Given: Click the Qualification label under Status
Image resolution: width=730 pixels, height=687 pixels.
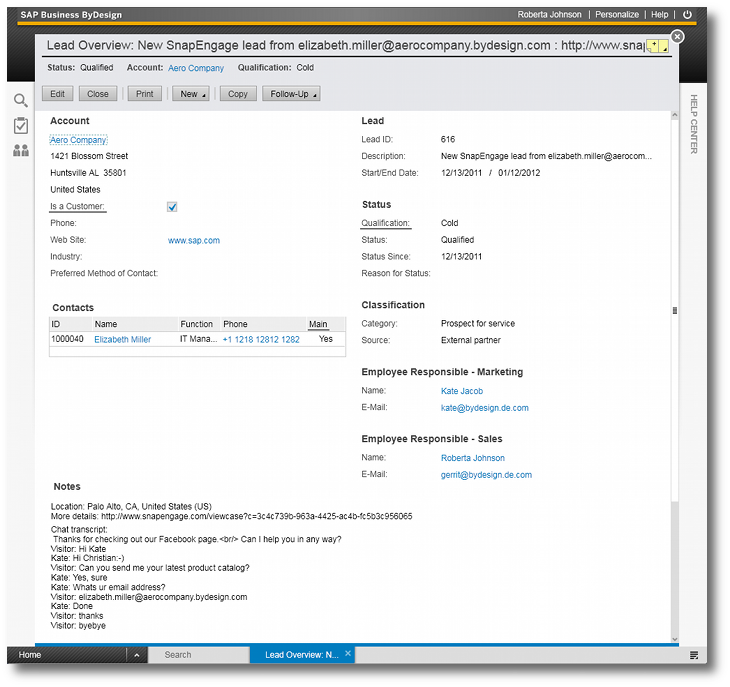Looking at the screenshot, I should point(385,223).
